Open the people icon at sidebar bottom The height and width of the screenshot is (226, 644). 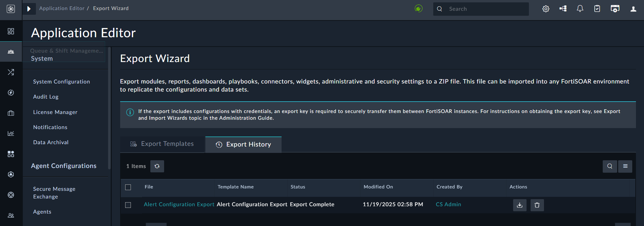(11, 215)
